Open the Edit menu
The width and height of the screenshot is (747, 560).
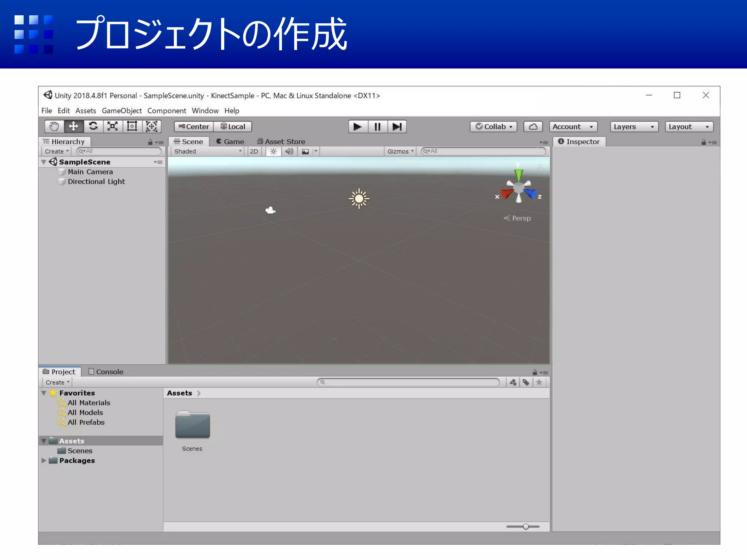click(63, 110)
